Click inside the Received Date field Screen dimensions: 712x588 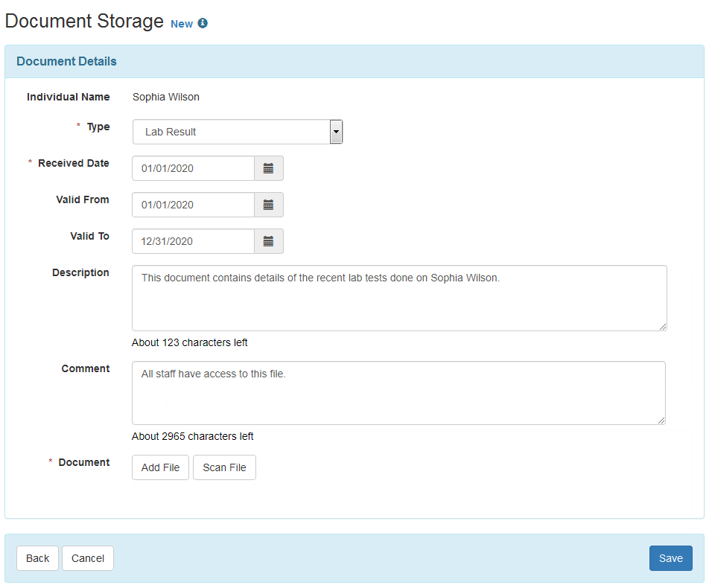click(x=192, y=167)
